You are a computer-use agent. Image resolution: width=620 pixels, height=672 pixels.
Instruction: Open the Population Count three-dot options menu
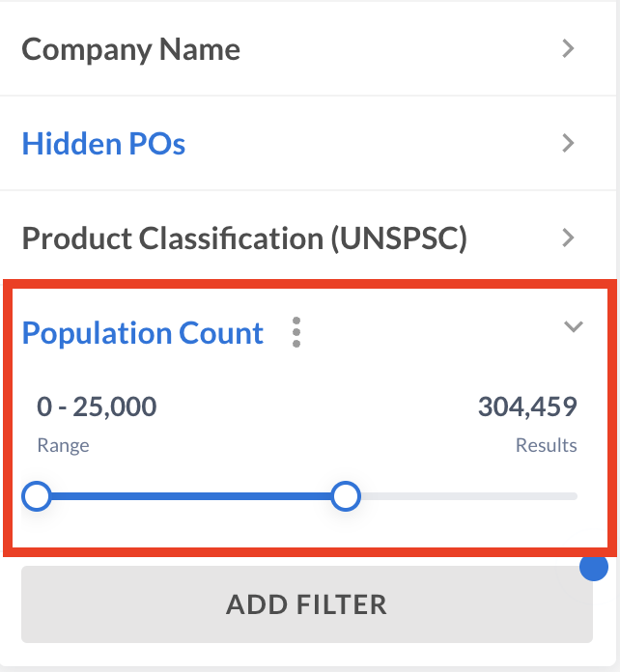pos(296,333)
